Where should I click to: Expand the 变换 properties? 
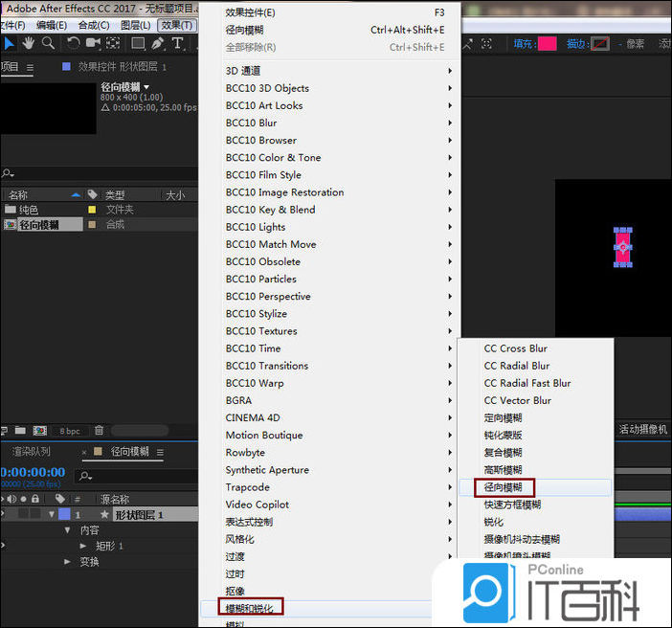(67, 561)
